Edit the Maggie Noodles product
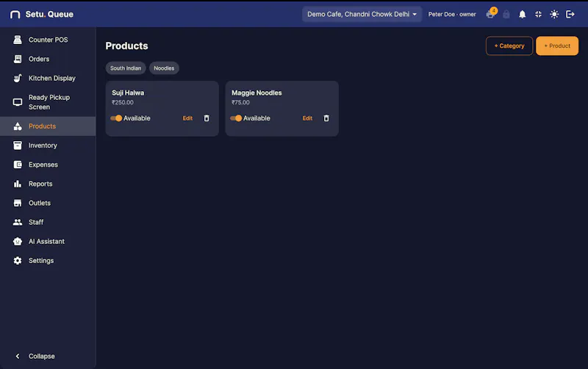The image size is (588, 369). click(307, 118)
